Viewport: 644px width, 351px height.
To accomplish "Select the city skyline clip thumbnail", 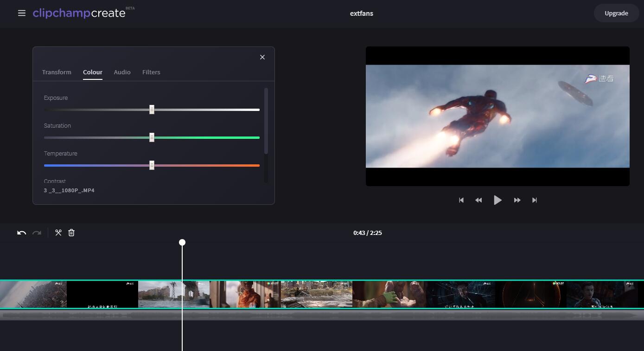I will click(x=33, y=294).
